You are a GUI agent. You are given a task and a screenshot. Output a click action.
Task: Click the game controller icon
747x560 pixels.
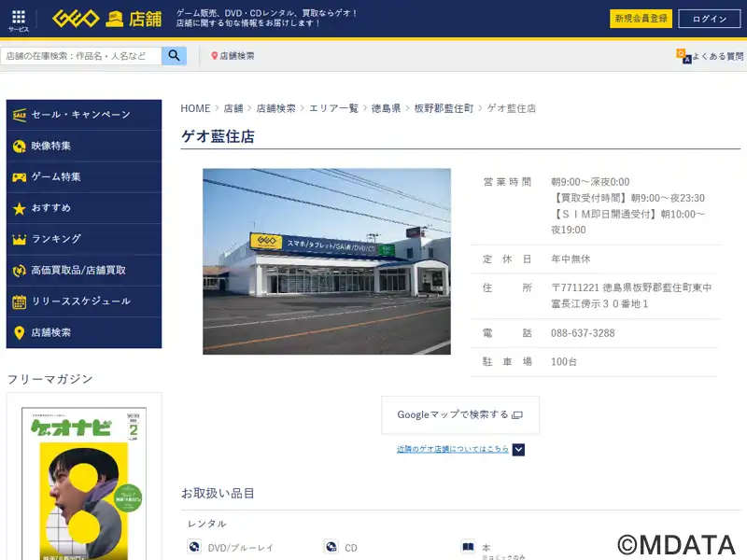click(20, 177)
